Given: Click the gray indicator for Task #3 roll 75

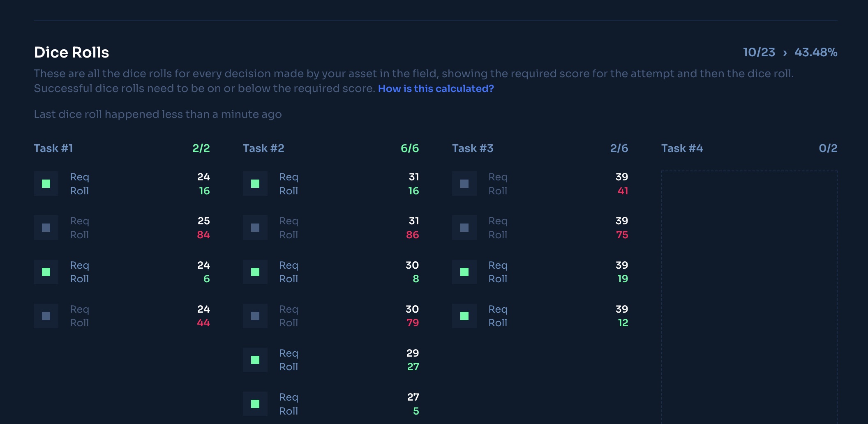Looking at the screenshot, I should point(464,228).
